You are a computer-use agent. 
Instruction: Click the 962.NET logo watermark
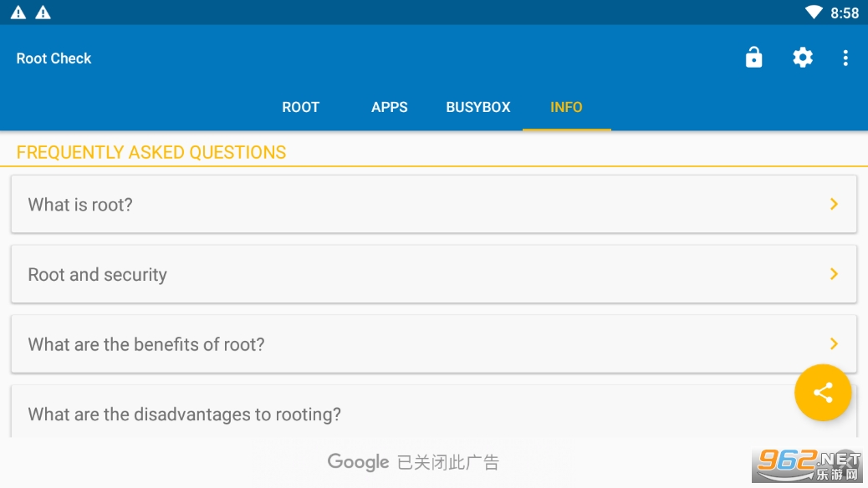coord(808,465)
